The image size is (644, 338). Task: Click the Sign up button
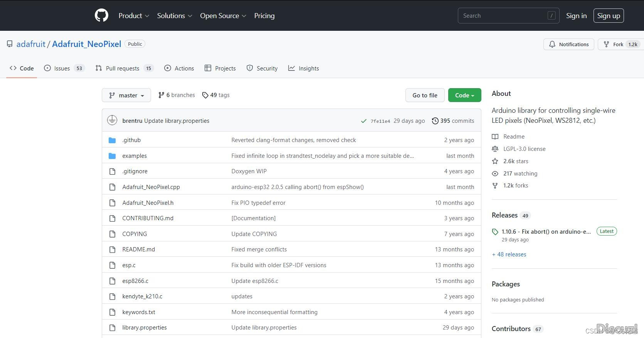(x=609, y=16)
